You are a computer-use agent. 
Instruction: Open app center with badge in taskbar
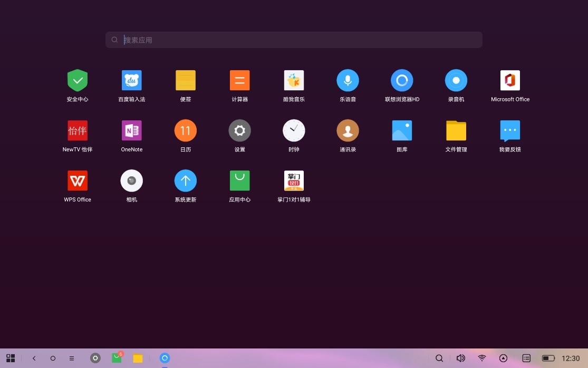117,357
